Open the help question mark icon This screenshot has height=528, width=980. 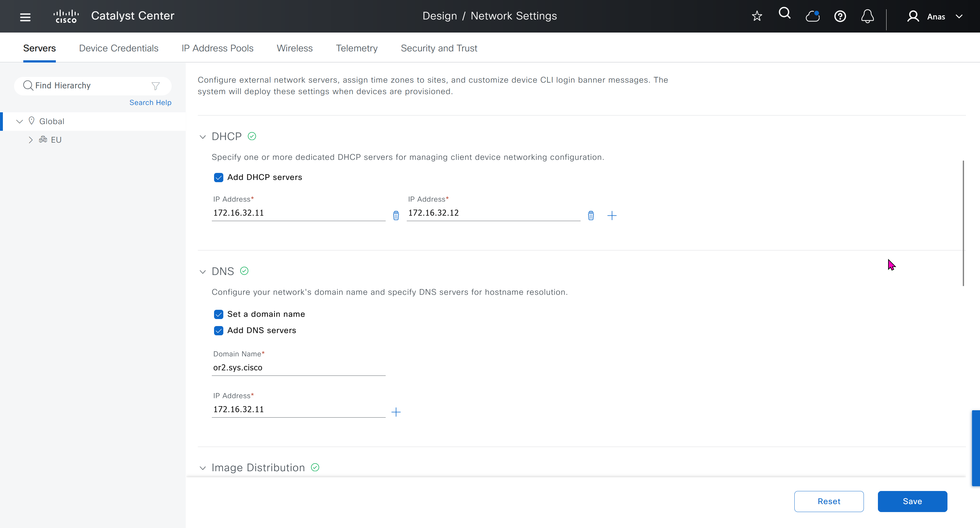coord(840,16)
